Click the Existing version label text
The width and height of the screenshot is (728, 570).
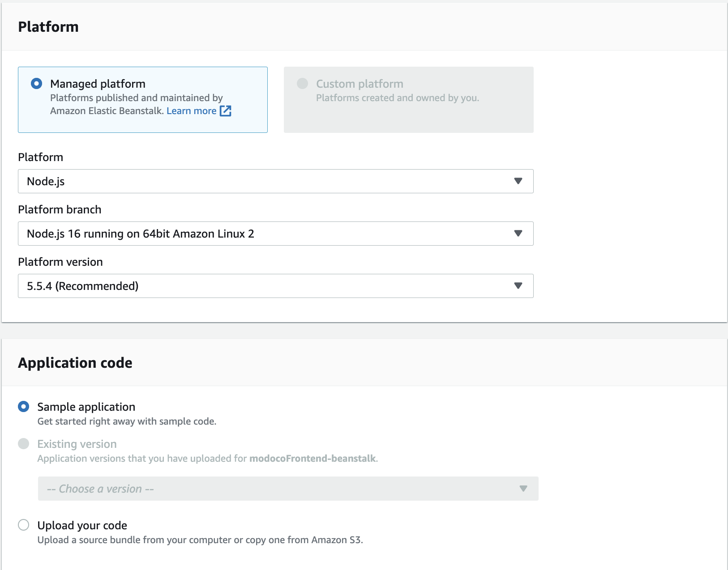click(77, 444)
